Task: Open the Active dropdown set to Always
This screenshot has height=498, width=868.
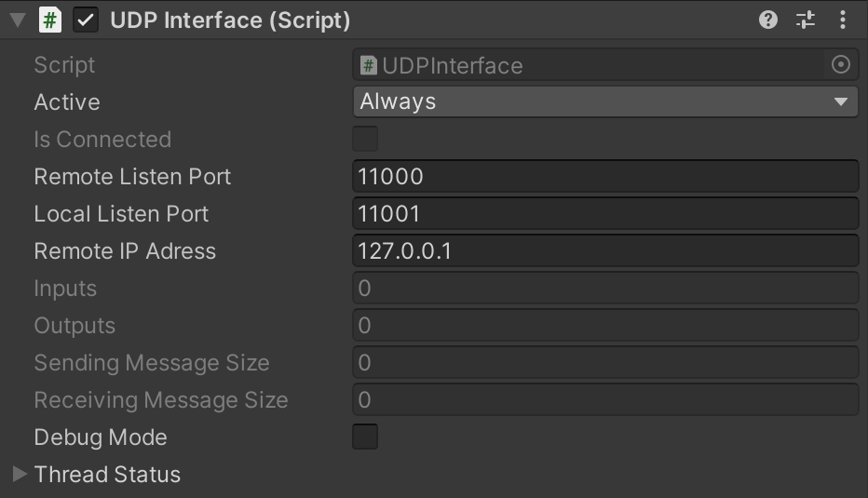Action: (x=605, y=102)
